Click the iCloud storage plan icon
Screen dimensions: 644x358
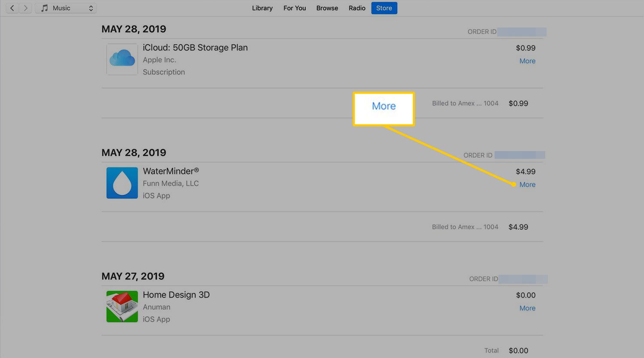click(122, 59)
